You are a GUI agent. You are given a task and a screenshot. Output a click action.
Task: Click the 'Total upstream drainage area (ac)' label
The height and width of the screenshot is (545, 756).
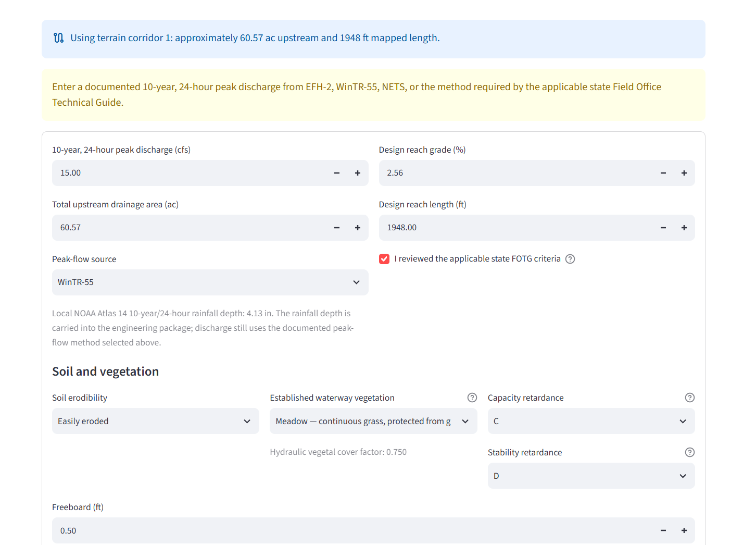point(115,204)
